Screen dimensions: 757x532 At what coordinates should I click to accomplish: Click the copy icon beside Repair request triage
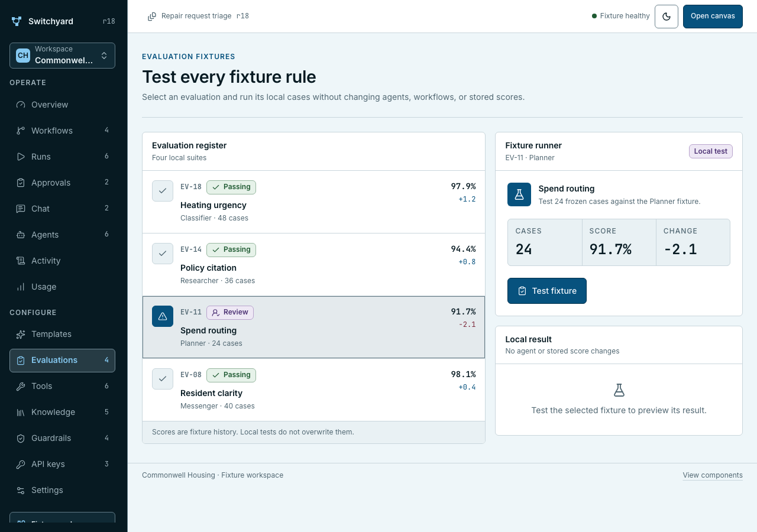(152, 16)
